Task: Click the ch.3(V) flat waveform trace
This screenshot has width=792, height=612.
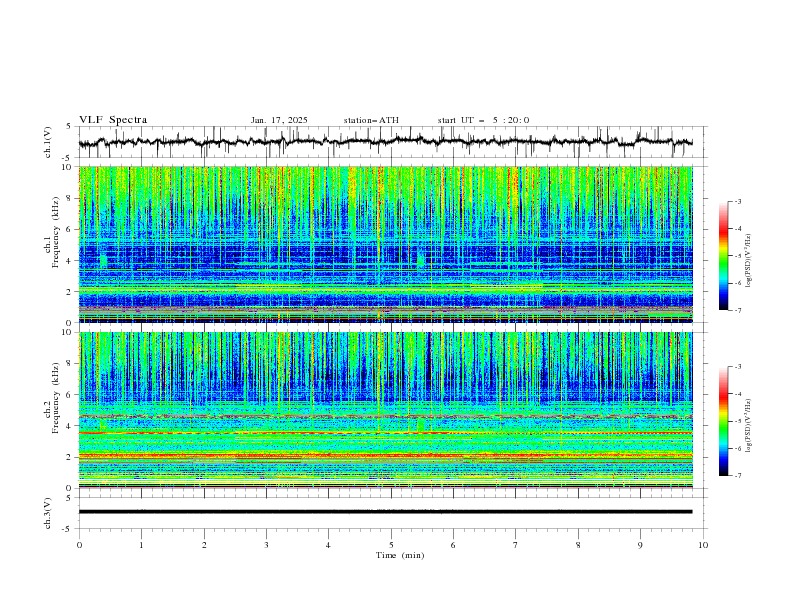Action: [385, 512]
